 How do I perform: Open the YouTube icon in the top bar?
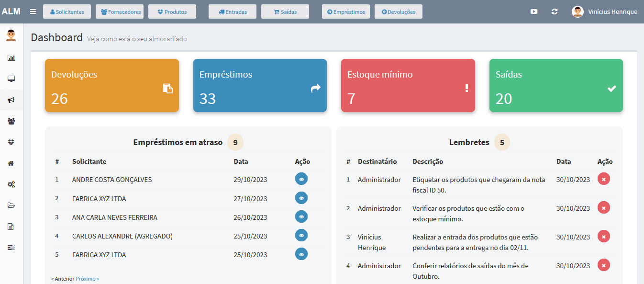[x=534, y=11]
